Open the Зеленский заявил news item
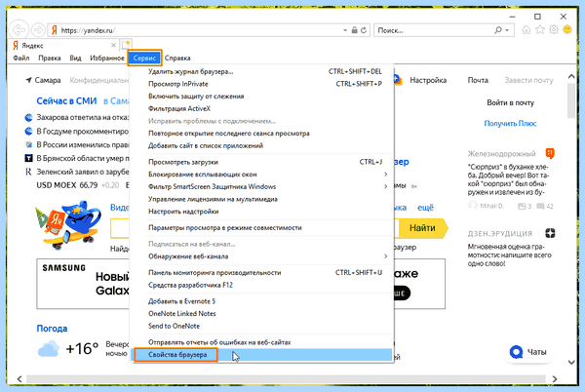Viewport: 585px width, 392px height. tap(82, 172)
